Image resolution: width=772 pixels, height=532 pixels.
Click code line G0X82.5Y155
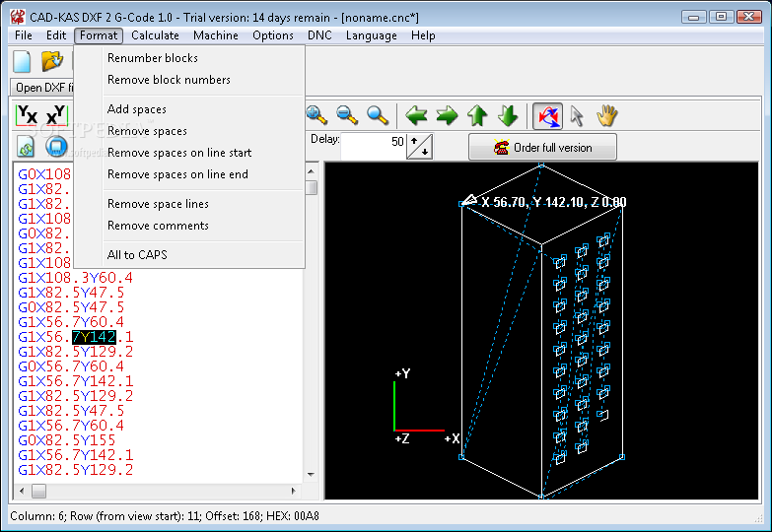point(66,440)
